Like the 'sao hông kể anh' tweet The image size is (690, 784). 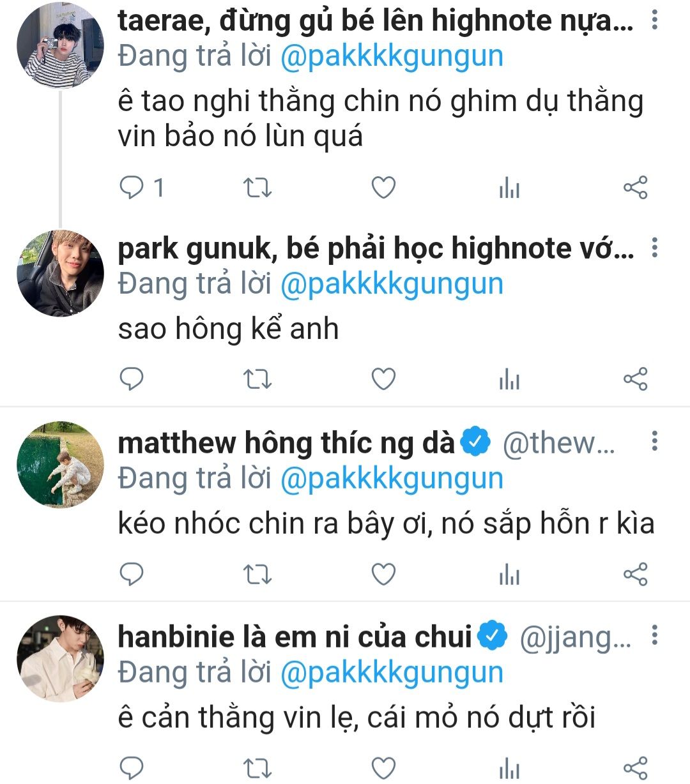383,379
